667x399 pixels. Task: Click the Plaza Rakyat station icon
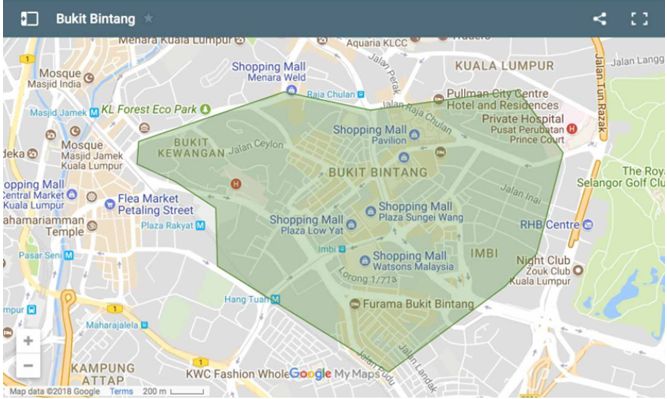[200, 225]
